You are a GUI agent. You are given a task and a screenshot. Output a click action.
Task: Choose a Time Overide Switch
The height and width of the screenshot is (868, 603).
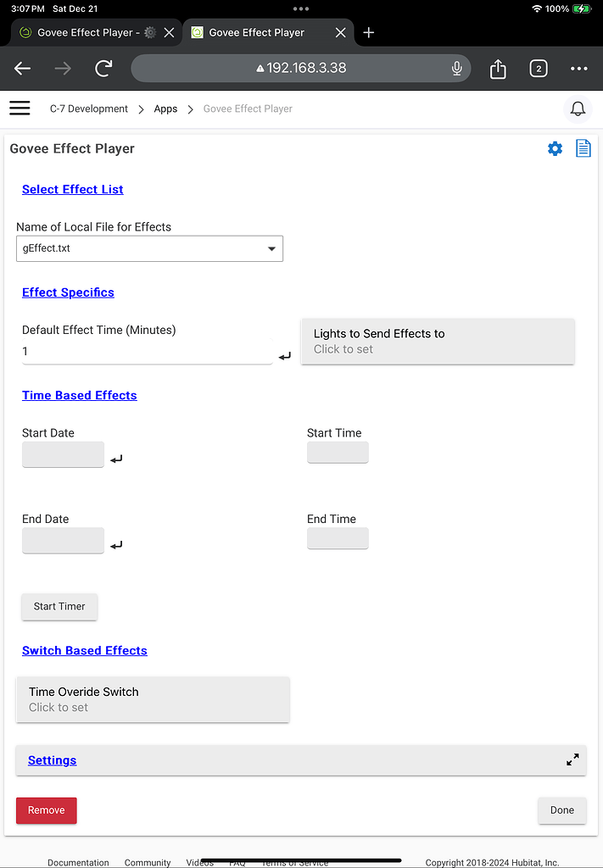click(153, 699)
